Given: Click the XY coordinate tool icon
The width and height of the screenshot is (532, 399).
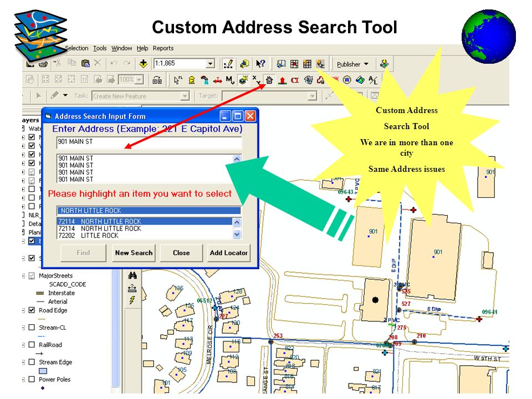Looking at the screenshot, I should click(256, 80).
